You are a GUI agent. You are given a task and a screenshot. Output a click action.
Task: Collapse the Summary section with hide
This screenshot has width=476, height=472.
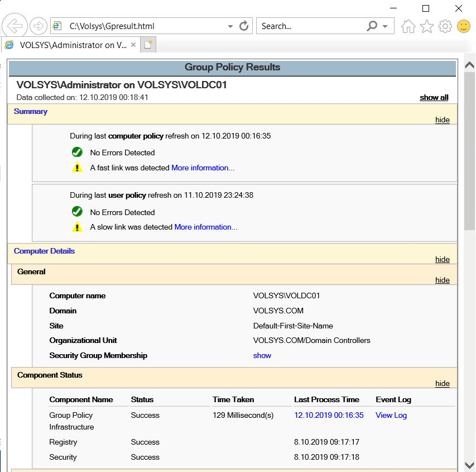pyautogui.click(x=442, y=120)
